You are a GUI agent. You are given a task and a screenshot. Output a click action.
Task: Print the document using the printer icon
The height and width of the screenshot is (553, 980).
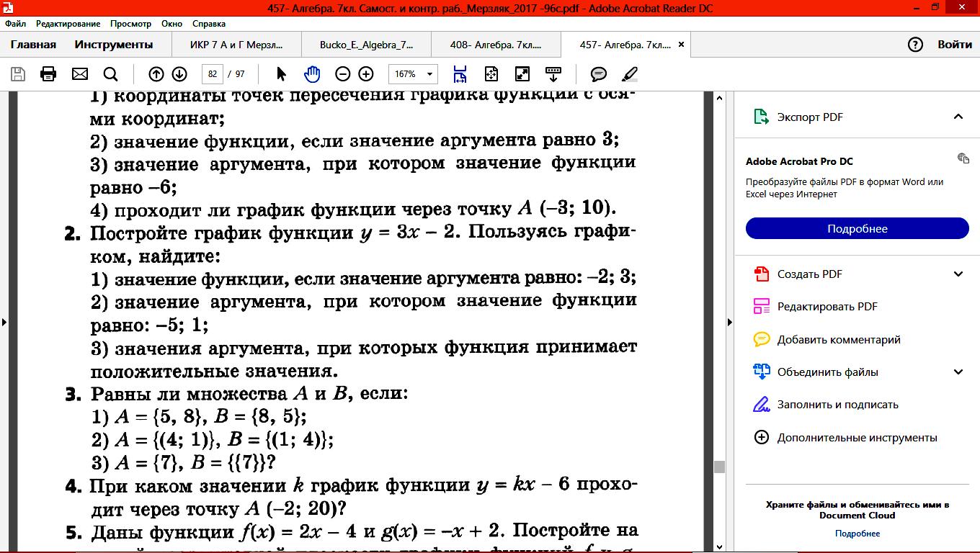click(48, 74)
